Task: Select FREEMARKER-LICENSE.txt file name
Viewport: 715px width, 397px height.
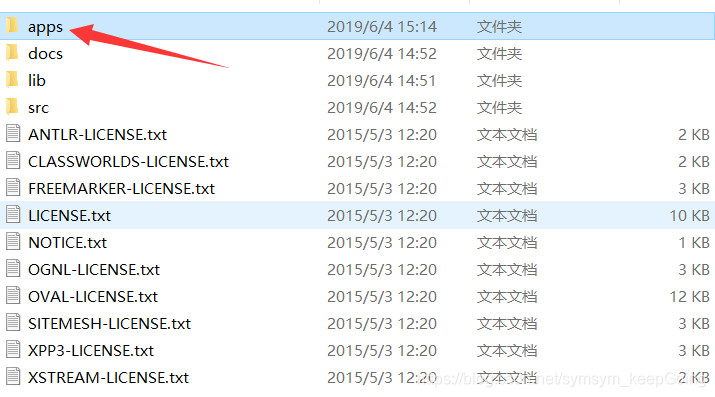Action: pos(121,188)
